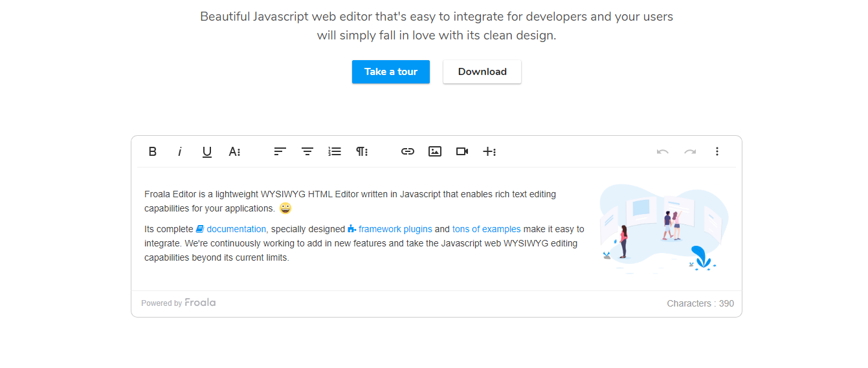Open More Rich options (plus icon)
This screenshot has height=368, width=868.
tap(489, 151)
